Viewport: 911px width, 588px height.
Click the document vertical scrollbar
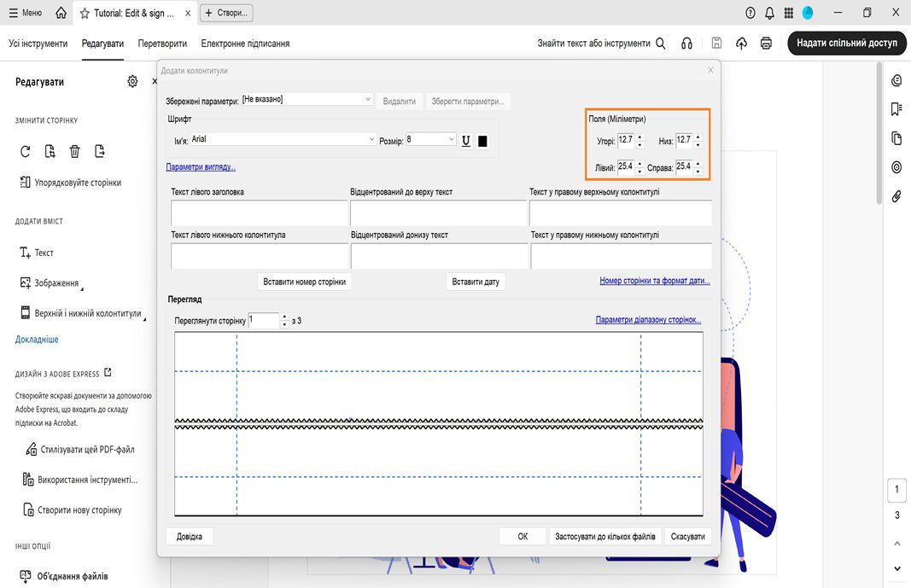pos(879,133)
